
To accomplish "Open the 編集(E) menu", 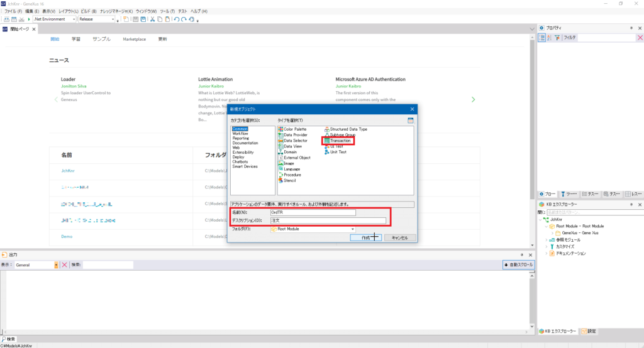I will (x=32, y=11).
